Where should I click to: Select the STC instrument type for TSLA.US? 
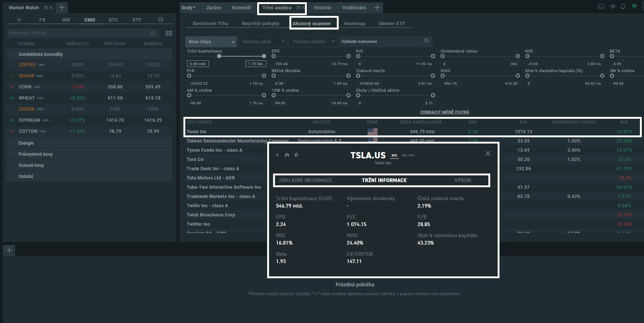pyautogui.click(x=394, y=156)
